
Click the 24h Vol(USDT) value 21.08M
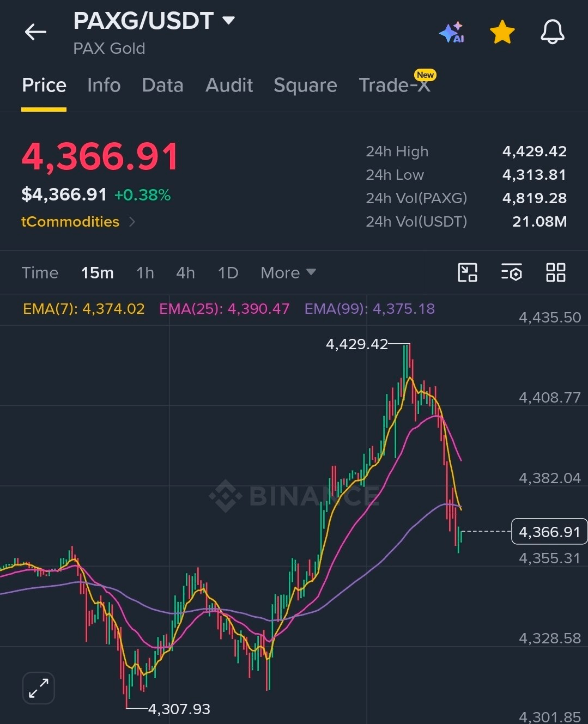(539, 222)
